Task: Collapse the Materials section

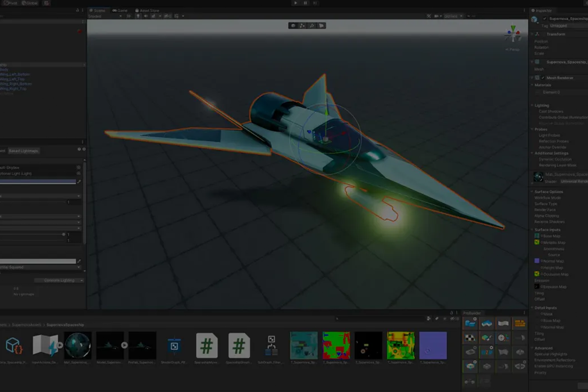Action: [x=533, y=85]
